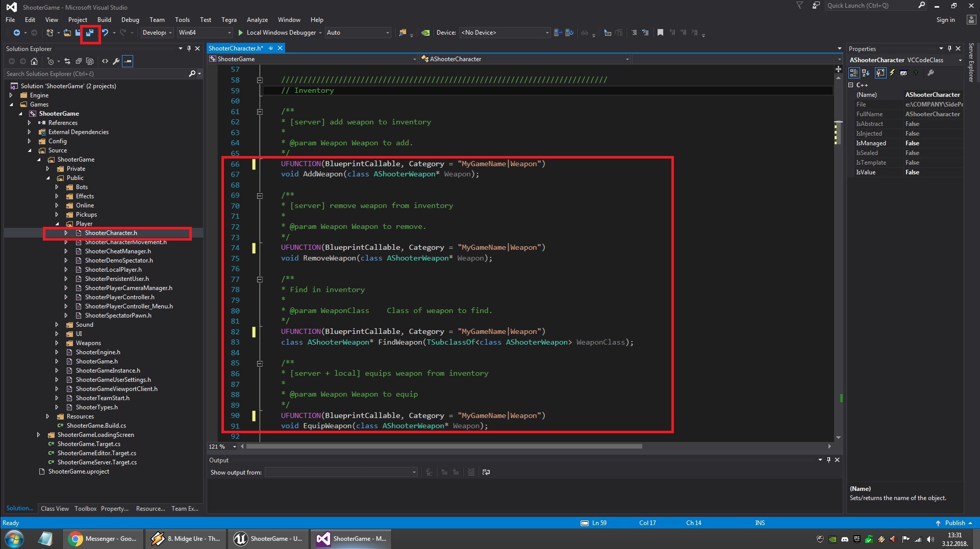Expand the Weapons folder in tree
Screen dimensions: 980x549
57,343
